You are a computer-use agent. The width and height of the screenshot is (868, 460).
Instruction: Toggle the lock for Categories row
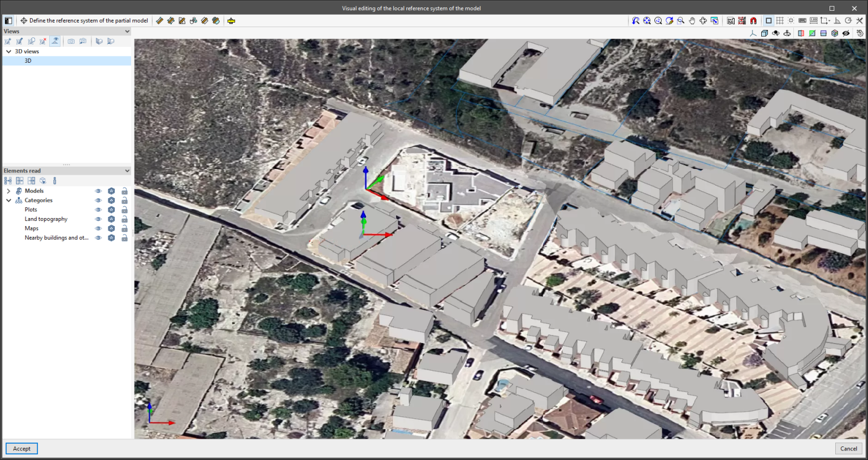(x=124, y=201)
